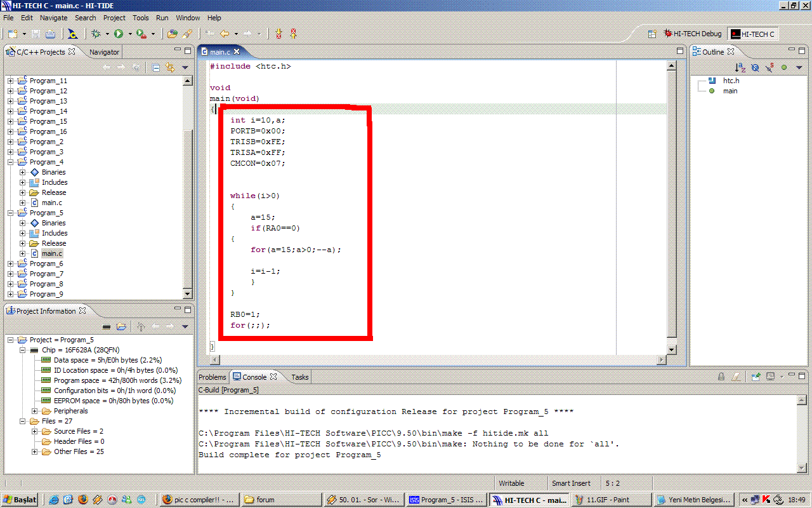
Task: Toggle Hide Fields in Outline
Action: [755, 67]
